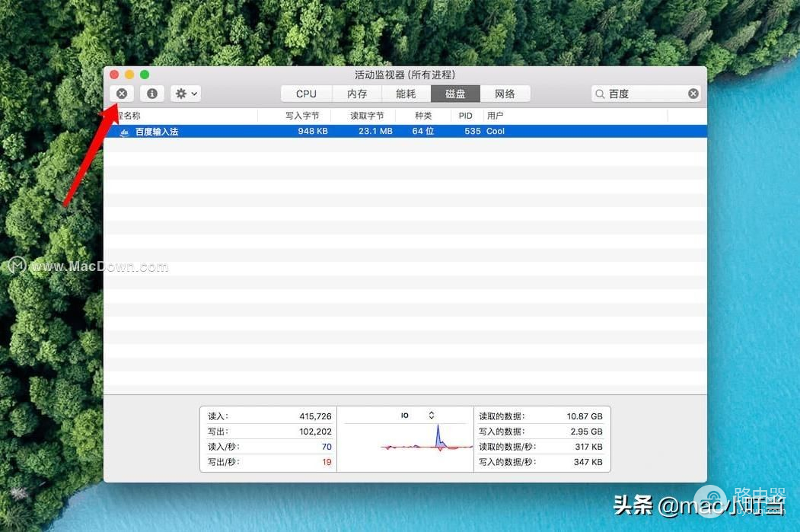The width and height of the screenshot is (800, 532).
Task: Sort by 读取字节 column header
Action: [367, 116]
